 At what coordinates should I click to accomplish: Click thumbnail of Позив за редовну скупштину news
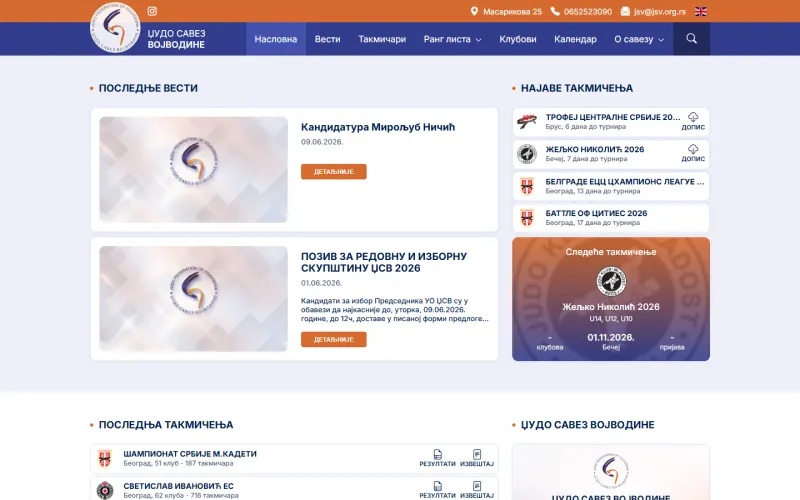[193, 298]
